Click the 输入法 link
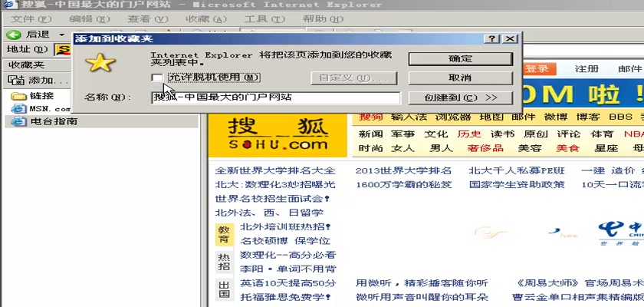 pyautogui.click(x=409, y=117)
